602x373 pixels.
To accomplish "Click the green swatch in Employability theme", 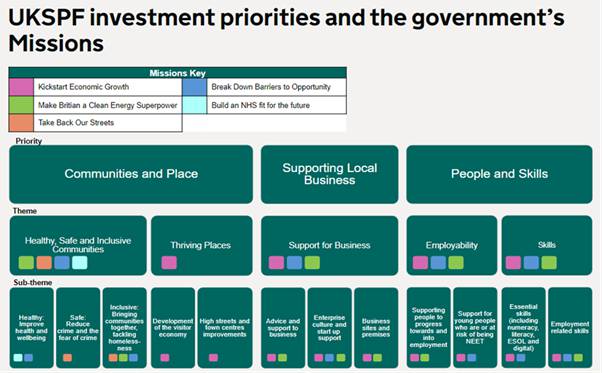I will [x=456, y=263].
